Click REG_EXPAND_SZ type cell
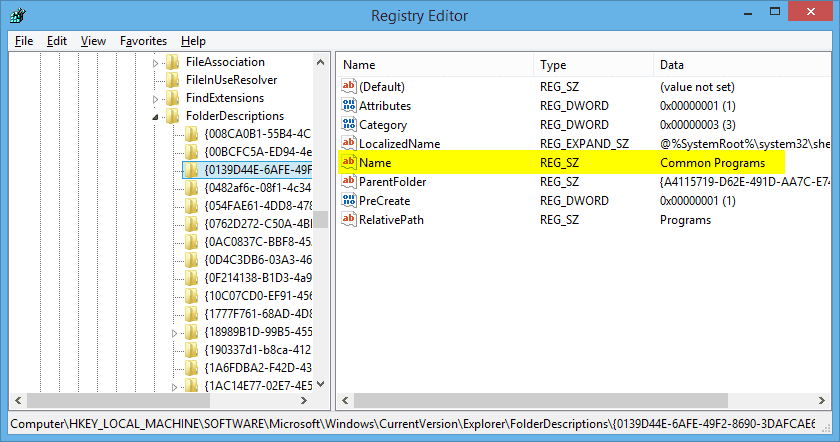 click(x=584, y=144)
